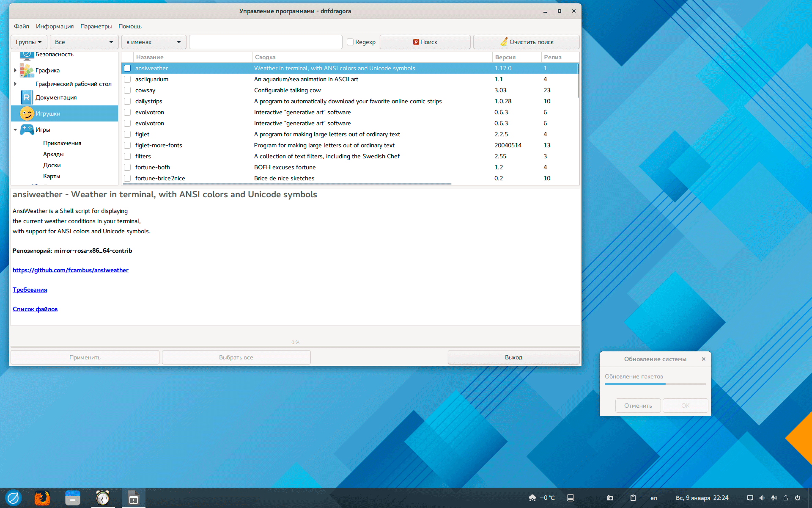812x508 pixels.
Task: Enable the Regexp checkbox
Action: 350,42
